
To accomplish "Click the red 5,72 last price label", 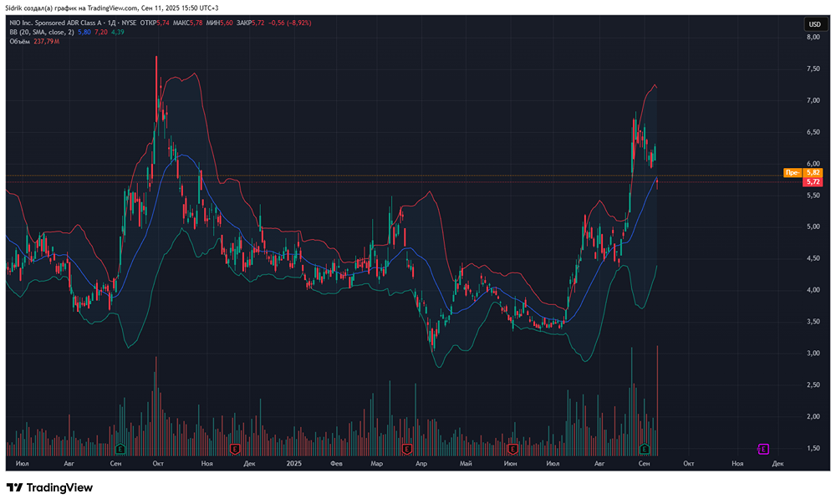I will click(813, 181).
